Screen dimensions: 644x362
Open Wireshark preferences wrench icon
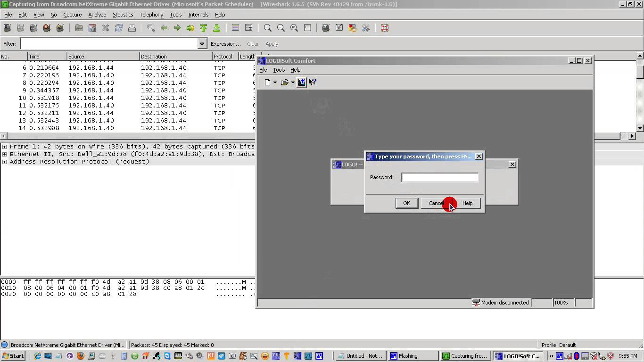(x=365, y=28)
